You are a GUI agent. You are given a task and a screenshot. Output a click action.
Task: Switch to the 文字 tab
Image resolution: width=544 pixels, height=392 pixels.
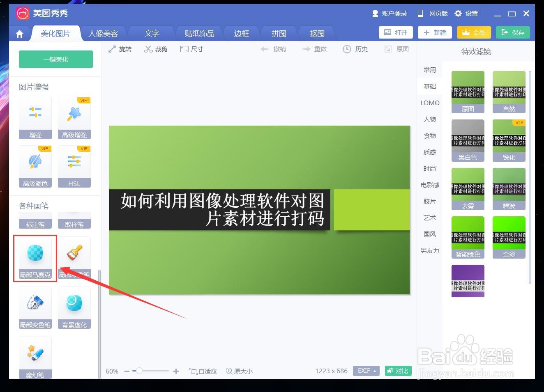pos(152,34)
